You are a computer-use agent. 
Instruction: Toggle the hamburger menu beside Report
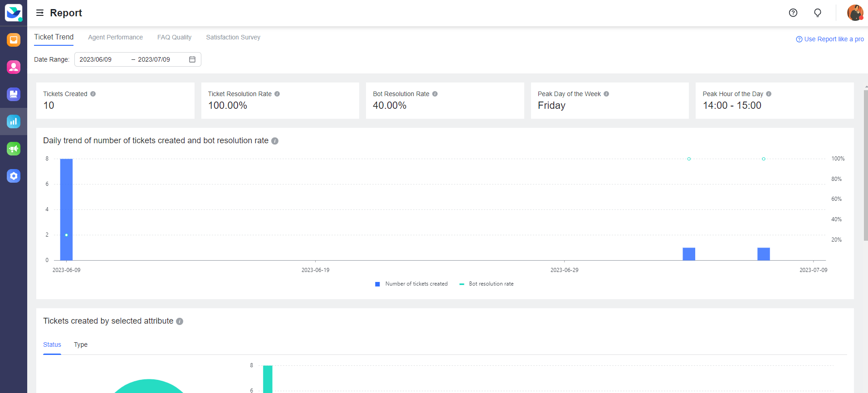[x=40, y=13]
